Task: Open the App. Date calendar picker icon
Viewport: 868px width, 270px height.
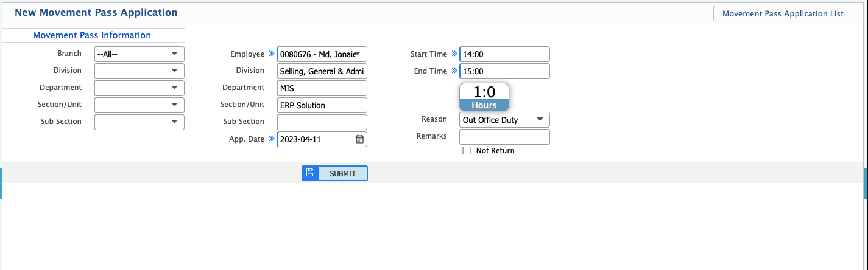Action: point(359,139)
